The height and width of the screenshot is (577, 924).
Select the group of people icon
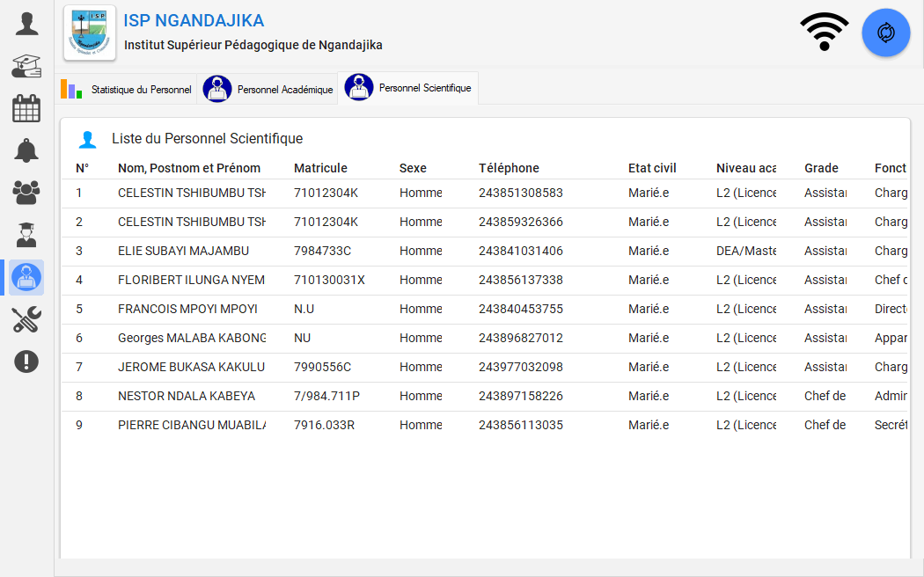26,193
